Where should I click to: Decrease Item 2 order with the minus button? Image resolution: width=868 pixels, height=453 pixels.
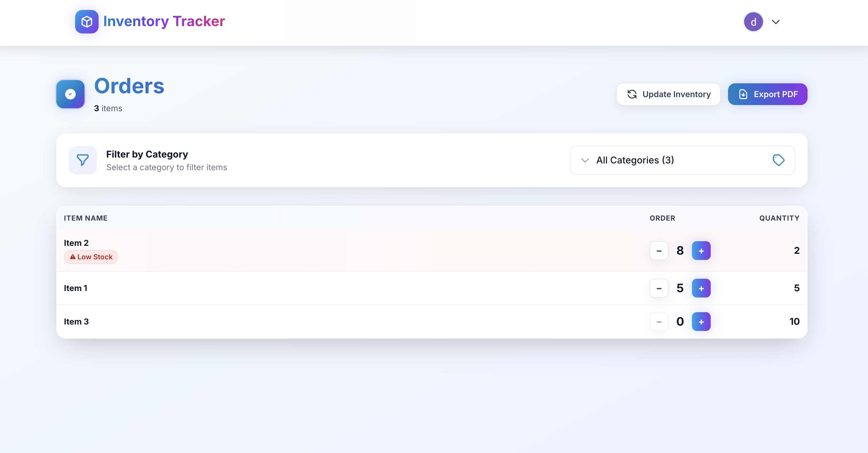[659, 251]
